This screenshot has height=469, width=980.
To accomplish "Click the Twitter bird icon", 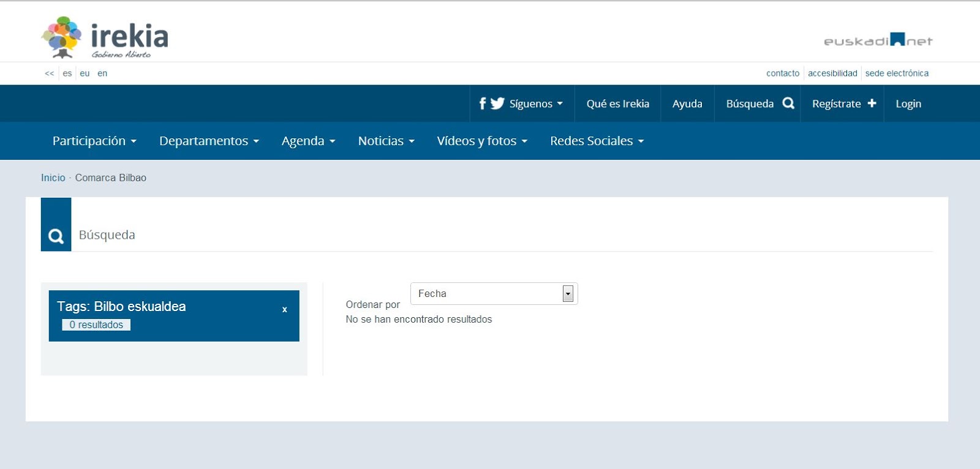I will [x=497, y=103].
